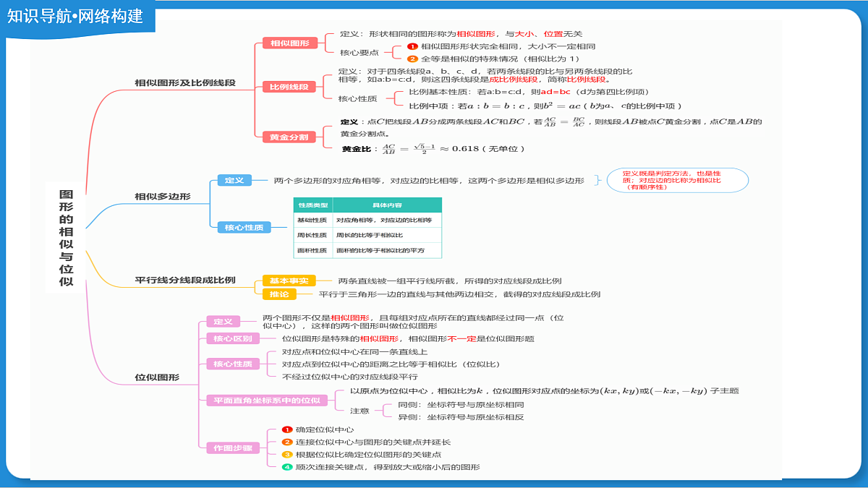Click red step 1 icon beside 确定位似中心

(287, 429)
